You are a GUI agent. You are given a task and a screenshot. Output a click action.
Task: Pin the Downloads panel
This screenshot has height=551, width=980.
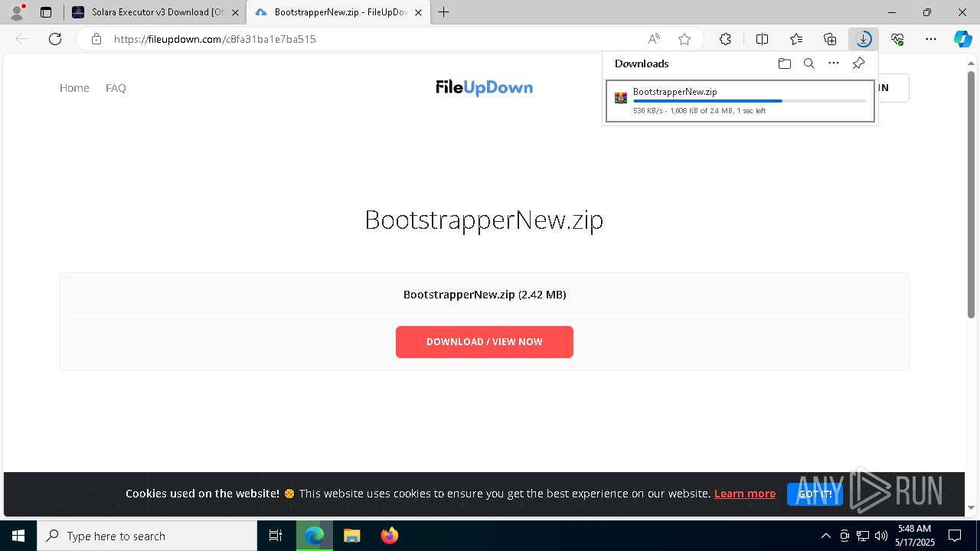pyautogui.click(x=858, y=64)
